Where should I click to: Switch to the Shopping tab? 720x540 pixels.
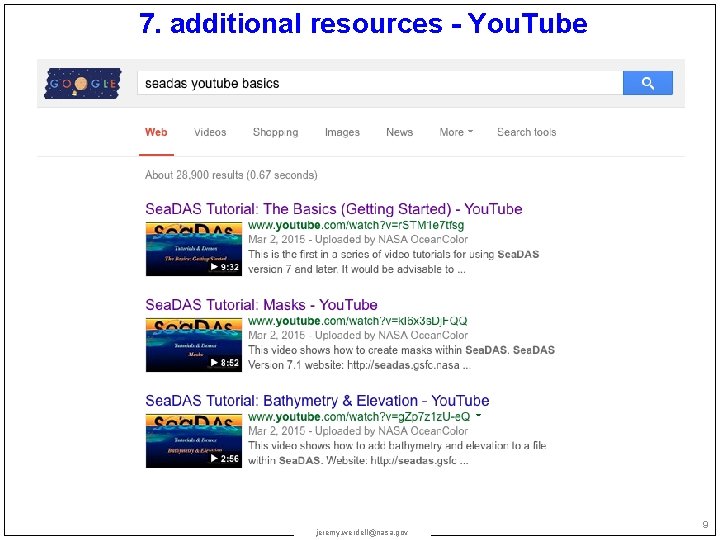tap(276, 132)
